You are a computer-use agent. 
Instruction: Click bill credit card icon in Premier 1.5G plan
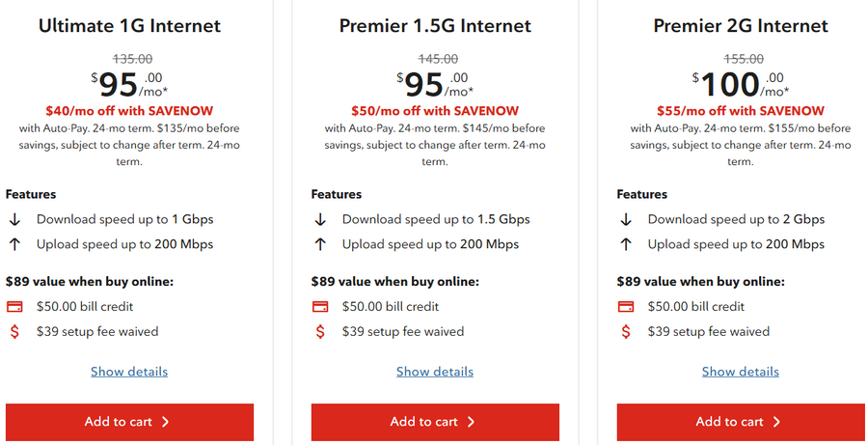point(320,307)
